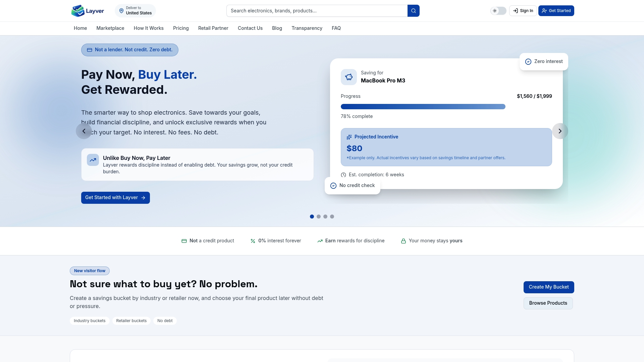Focus the Search electronics input field
Image resolution: width=644 pixels, height=362 pixels.
click(317, 11)
